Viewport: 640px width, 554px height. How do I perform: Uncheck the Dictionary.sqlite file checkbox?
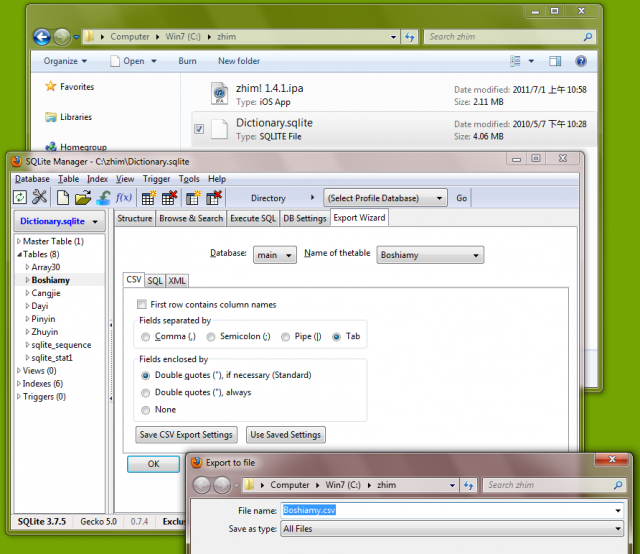199,129
